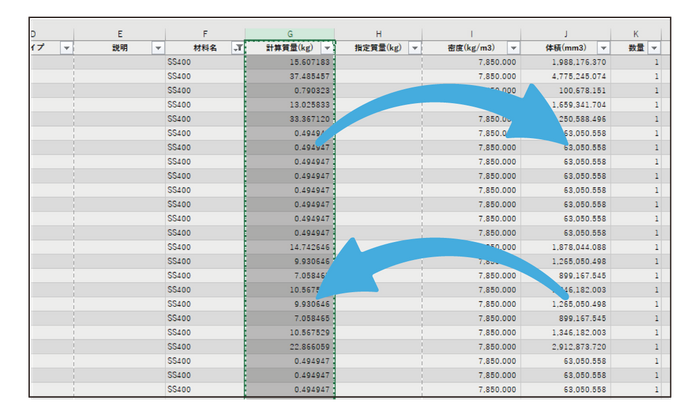This screenshot has width=700, height=417.
Task: Click the cell containing 14.742646
Action: (x=290, y=247)
